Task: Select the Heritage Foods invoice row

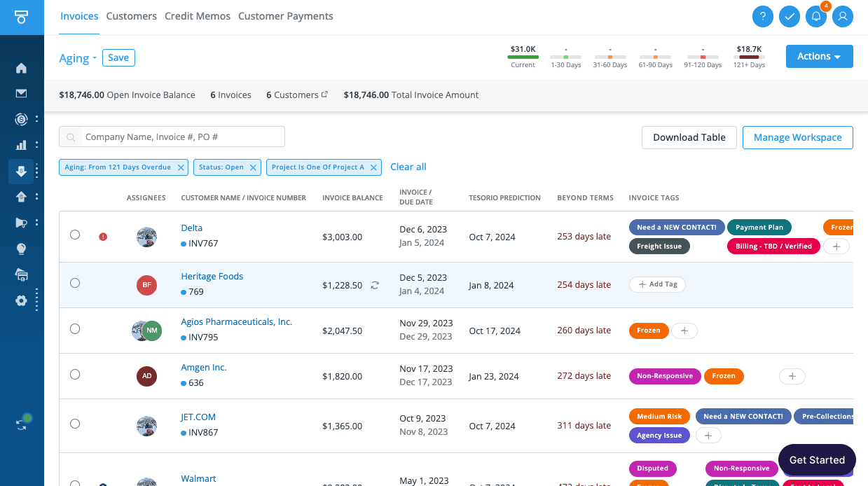Action: click(75, 283)
